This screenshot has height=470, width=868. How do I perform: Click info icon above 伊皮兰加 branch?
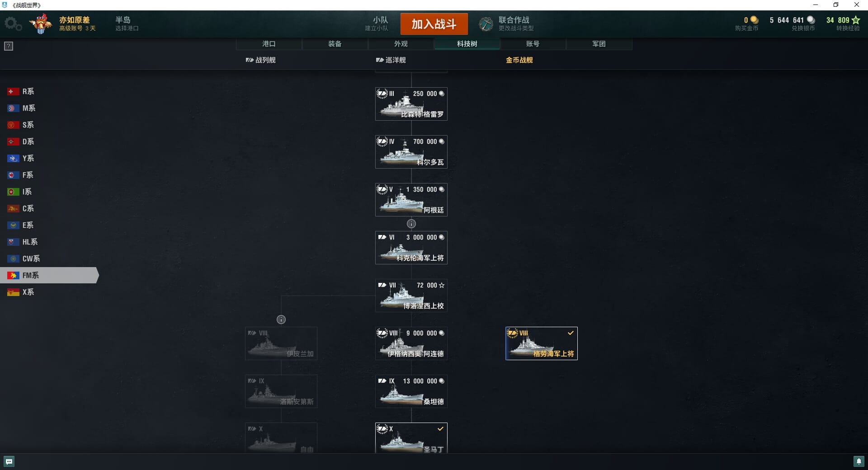pos(281,320)
